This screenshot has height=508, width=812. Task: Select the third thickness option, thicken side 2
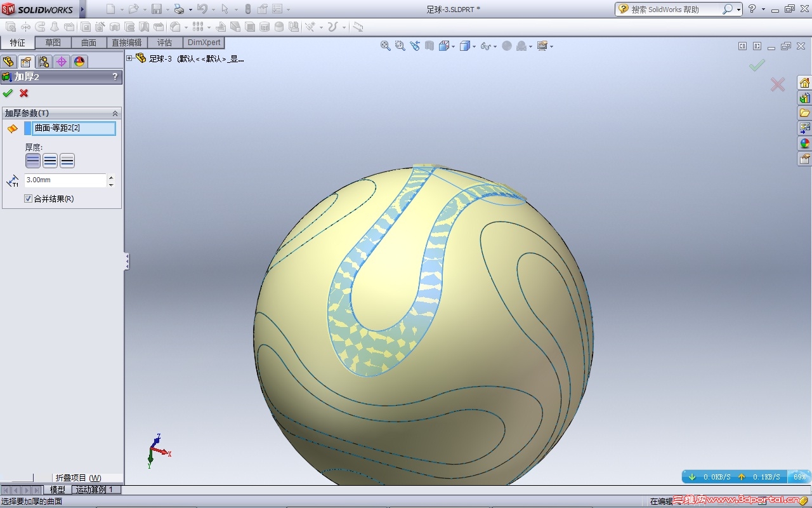(67, 161)
